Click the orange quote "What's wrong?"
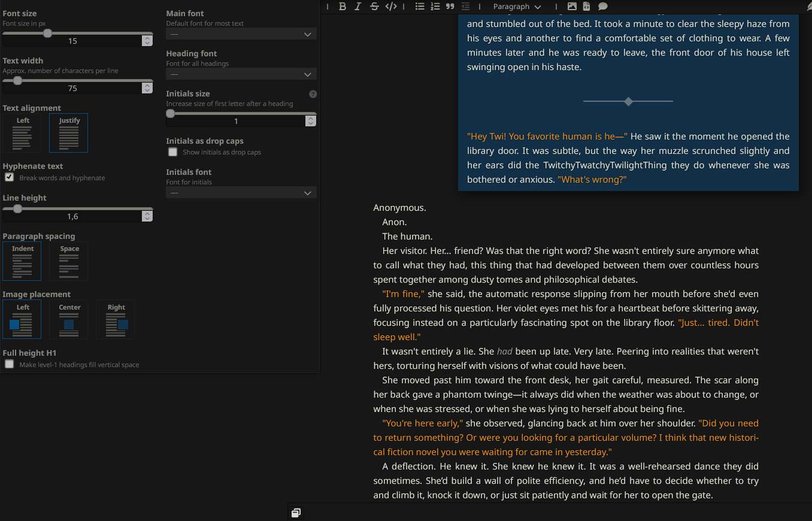Screen dimensions: 812x521 [592, 180]
